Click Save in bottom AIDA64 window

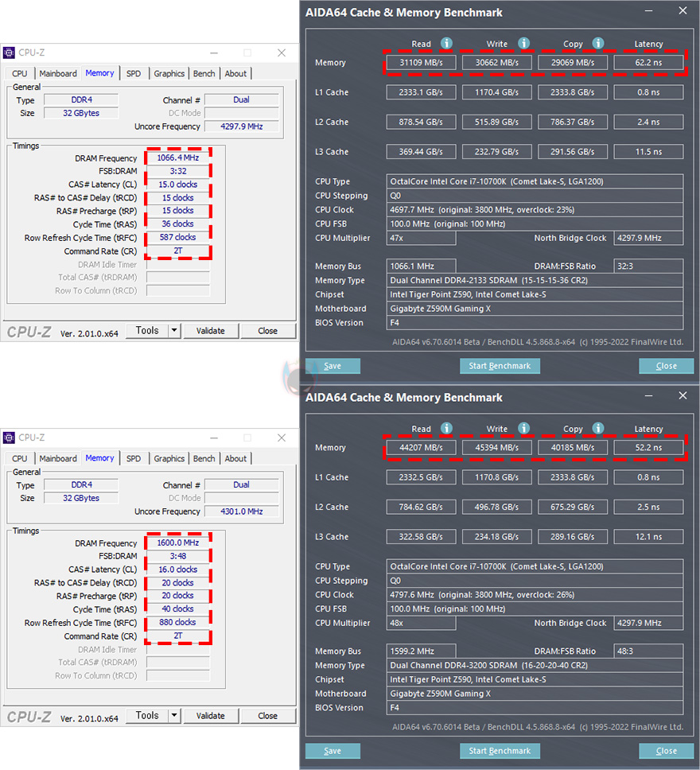(332, 751)
